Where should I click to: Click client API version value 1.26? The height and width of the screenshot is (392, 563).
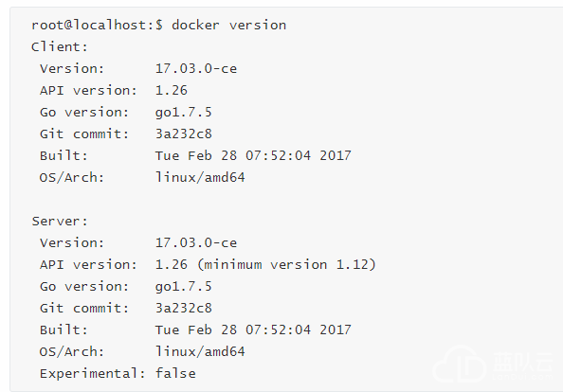pos(172,90)
